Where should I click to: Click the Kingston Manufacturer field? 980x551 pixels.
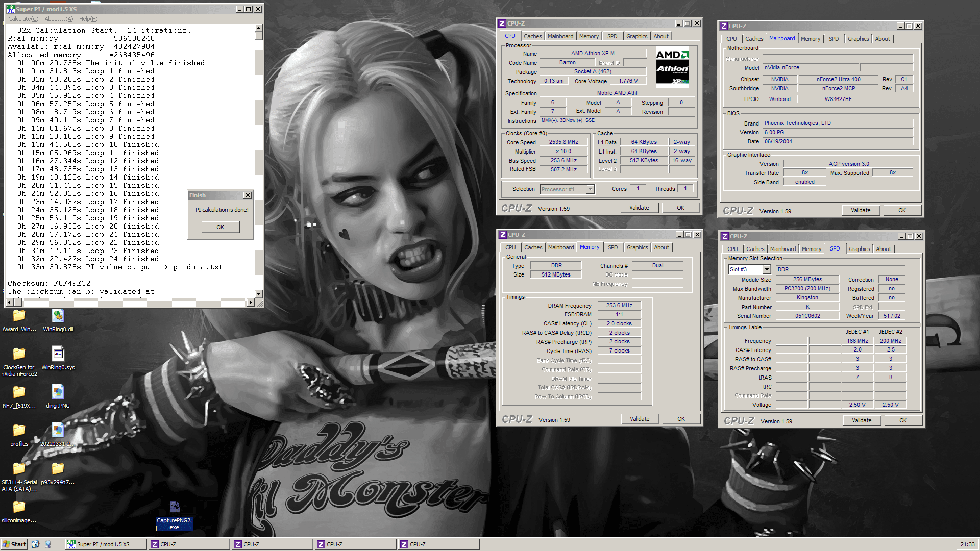(807, 298)
